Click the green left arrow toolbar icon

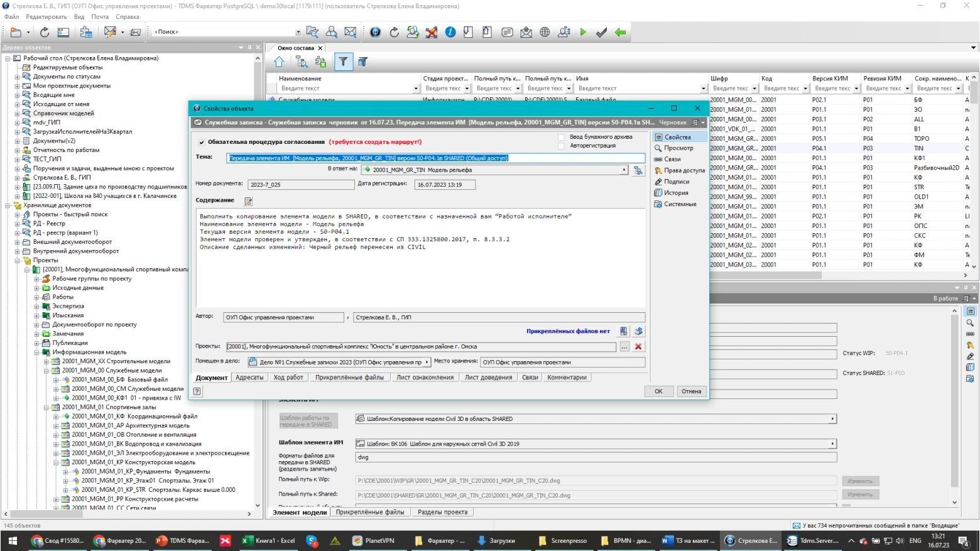pos(620,32)
